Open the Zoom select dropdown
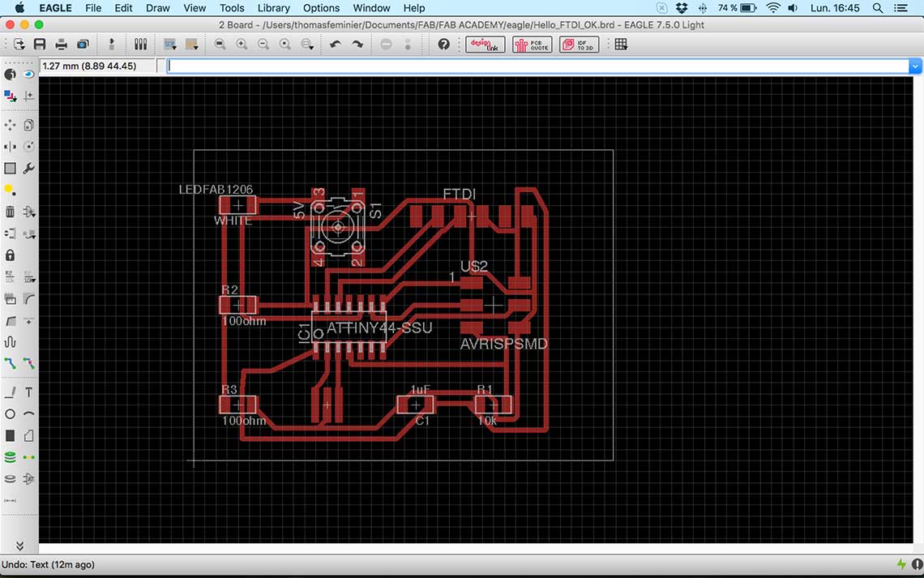 click(307, 45)
